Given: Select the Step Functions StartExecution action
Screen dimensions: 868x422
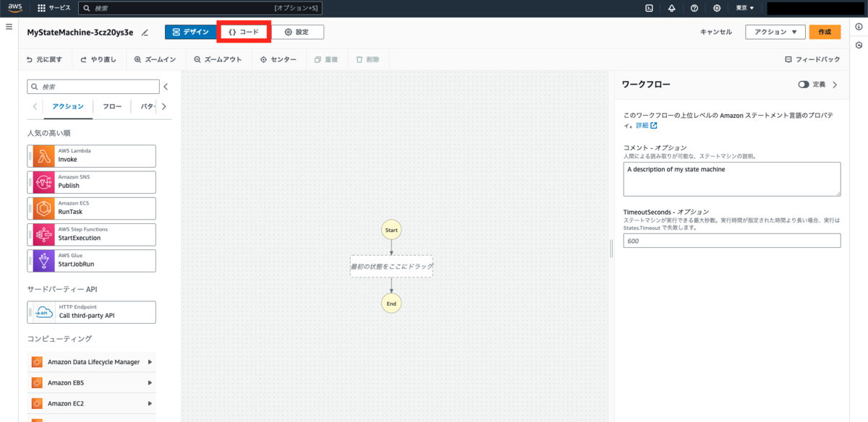Looking at the screenshot, I should (x=91, y=234).
